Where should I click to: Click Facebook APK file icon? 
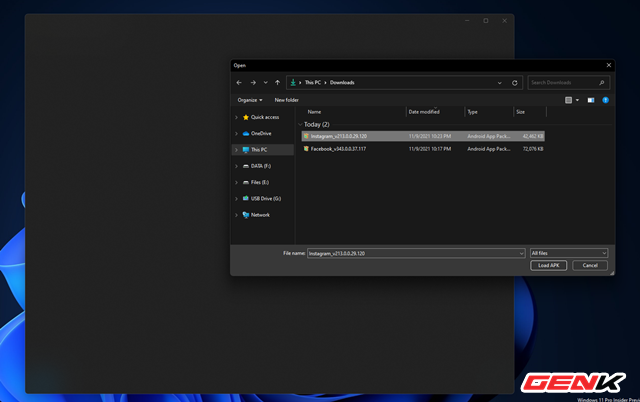(306, 149)
